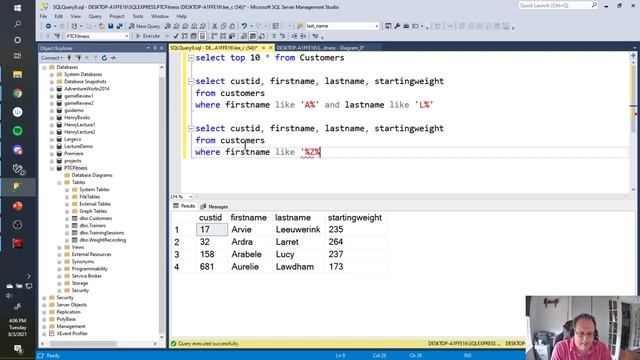Viewport: 640px width, 360px height.
Task: Click the Copy icon in the toolbar
Action: pyautogui.click(x=223, y=26)
